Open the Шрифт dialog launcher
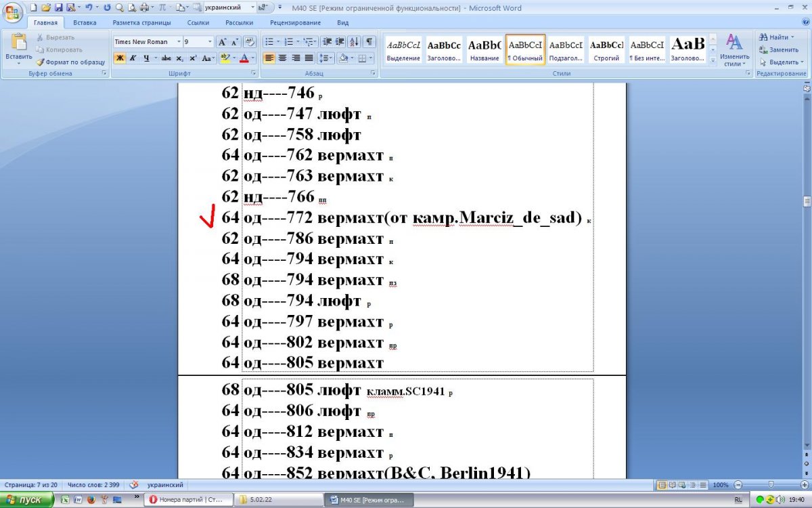Image resolution: width=812 pixels, height=508 pixels. click(254, 72)
